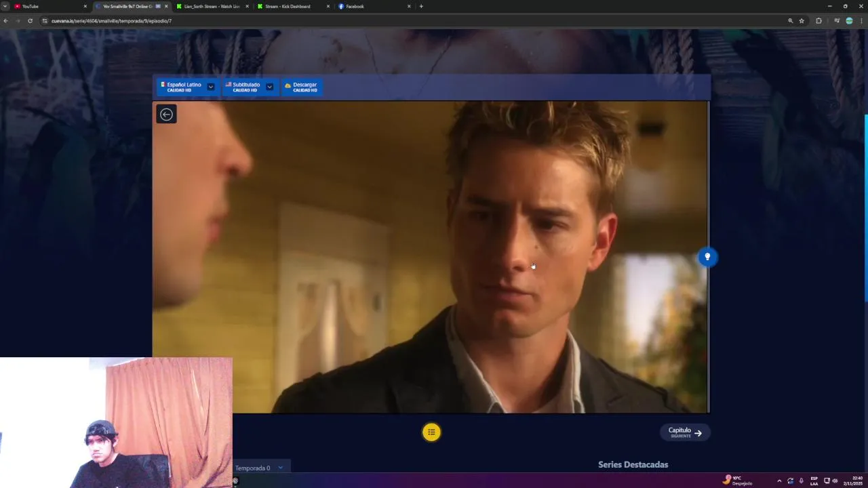868x488 pixels.
Task: Open the Descargar download option
Action: point(301,87)
